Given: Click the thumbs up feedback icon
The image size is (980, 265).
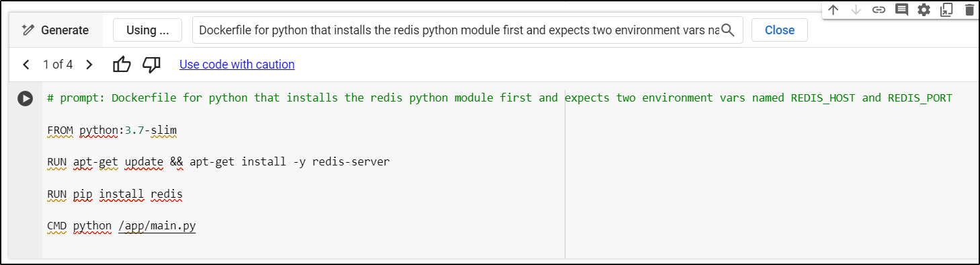Looking at the screenshot, I should [122, 65].
